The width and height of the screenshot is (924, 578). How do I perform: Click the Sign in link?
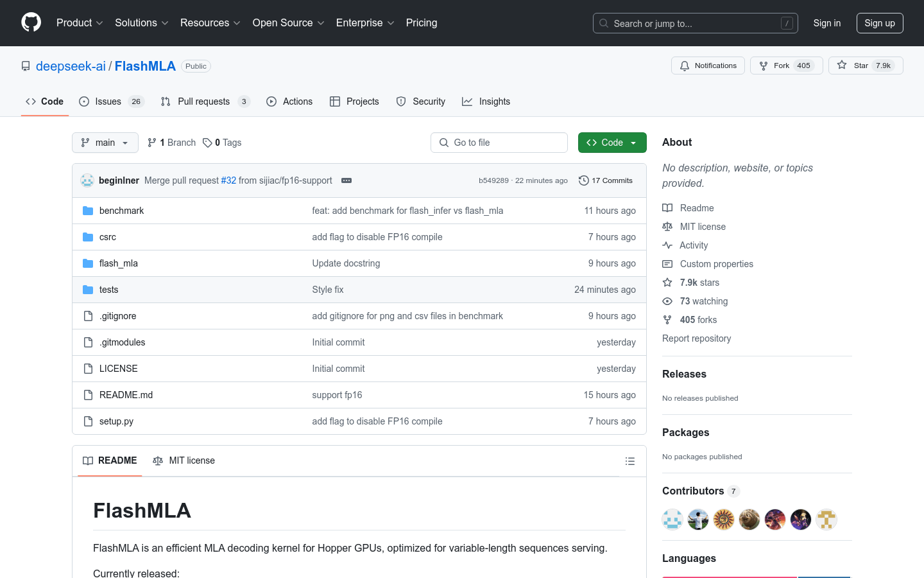[827, 23]
